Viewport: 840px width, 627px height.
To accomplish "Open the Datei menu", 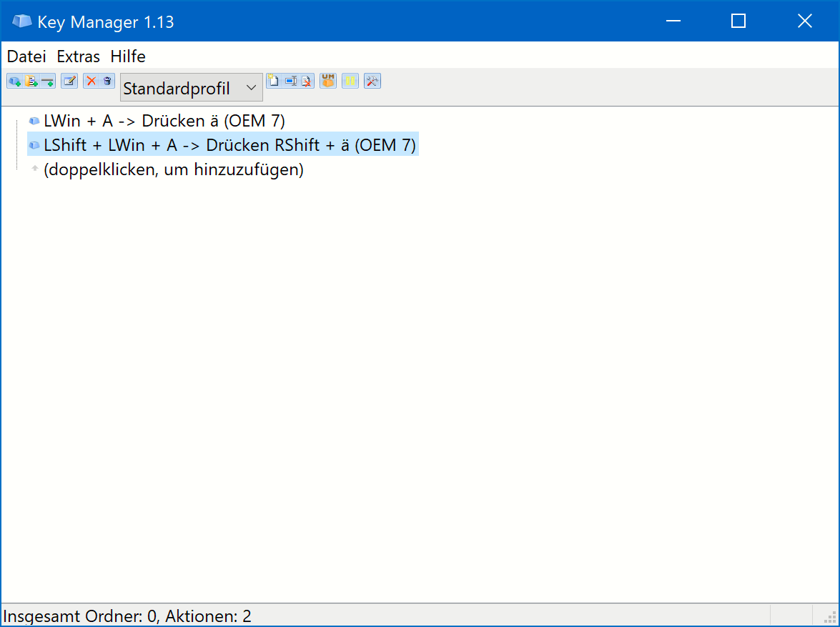I will coord(26,56).
